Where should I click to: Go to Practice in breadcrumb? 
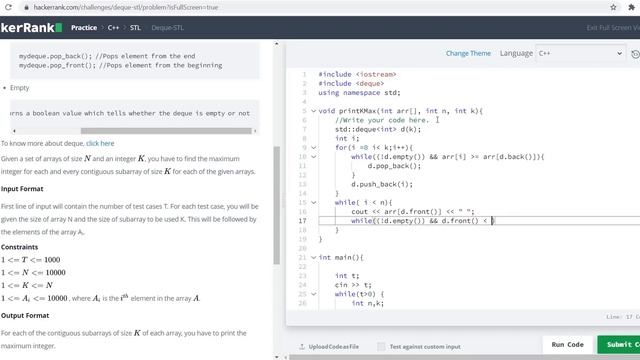click(x=84, y=28)
